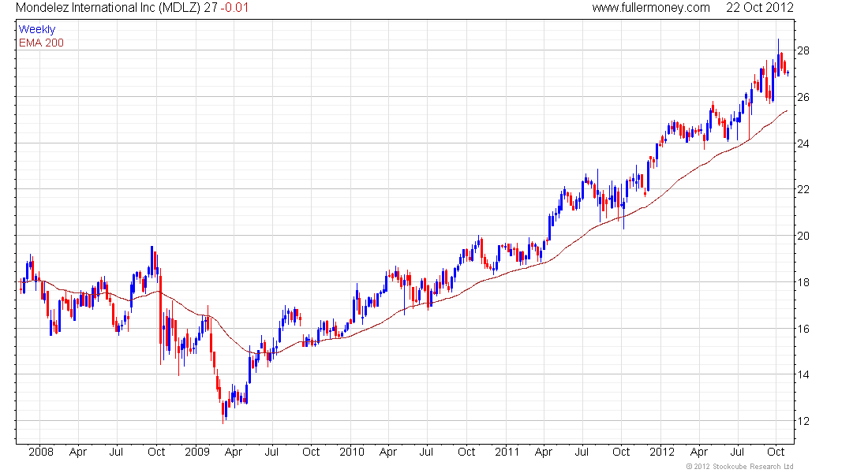The width and height of the screenshot is (868, 473).
Task: Click the 26 price axis label
Action: click(803, 98)
